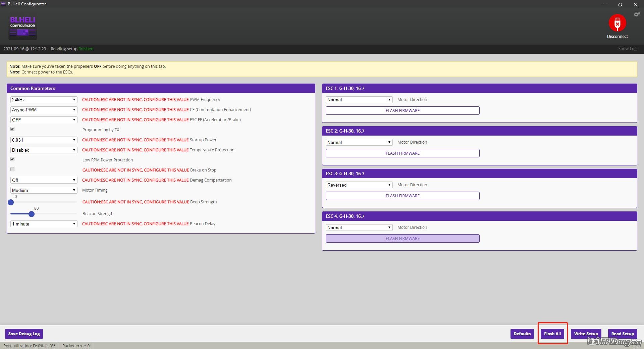Click Show Log link
The height and width of the screenshot is (349, 644).
click(627, 49)
